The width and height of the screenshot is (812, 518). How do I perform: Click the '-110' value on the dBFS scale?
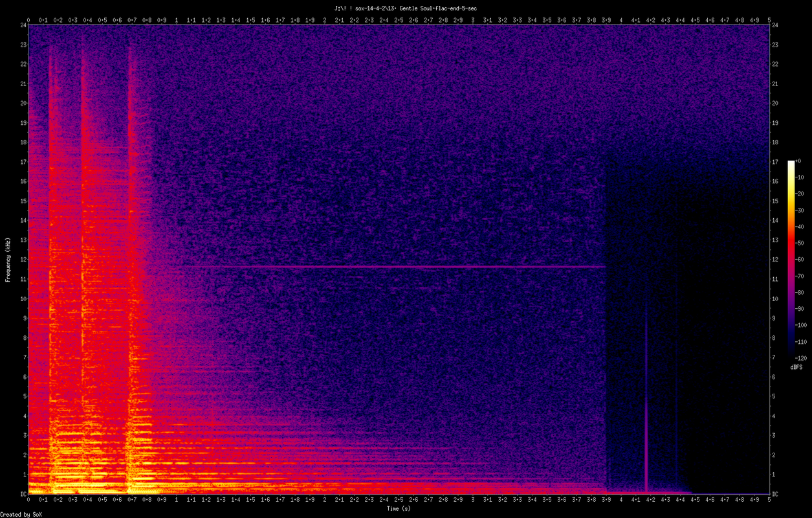pyautogui.click(x=801, y=341)
